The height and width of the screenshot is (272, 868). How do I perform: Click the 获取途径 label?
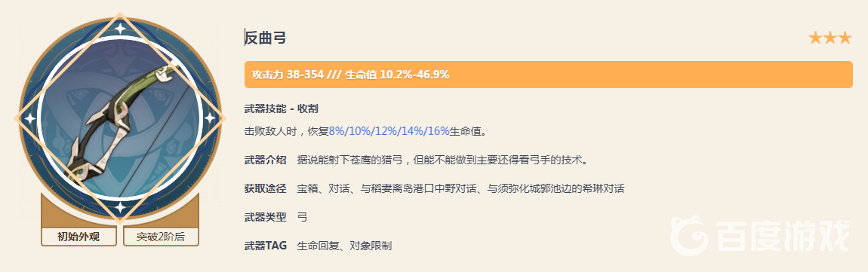[265, 189]
